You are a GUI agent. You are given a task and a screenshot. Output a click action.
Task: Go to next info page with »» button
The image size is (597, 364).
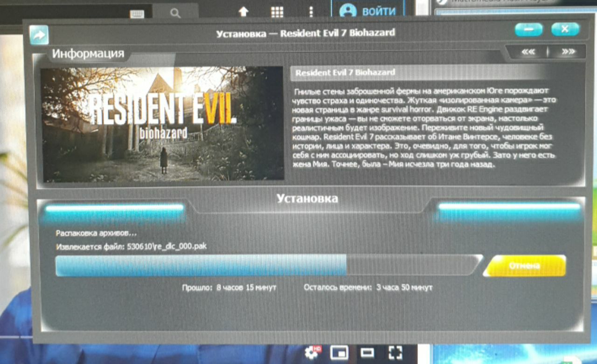point(568,52)
